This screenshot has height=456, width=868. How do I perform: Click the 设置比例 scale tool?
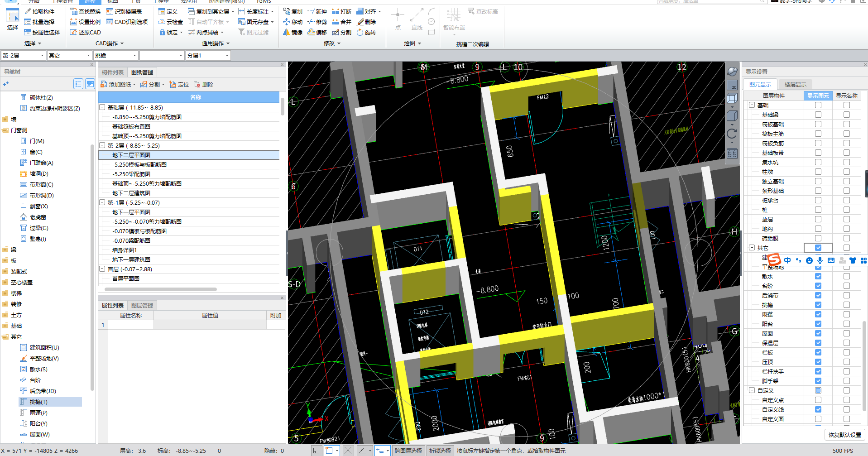86,22
